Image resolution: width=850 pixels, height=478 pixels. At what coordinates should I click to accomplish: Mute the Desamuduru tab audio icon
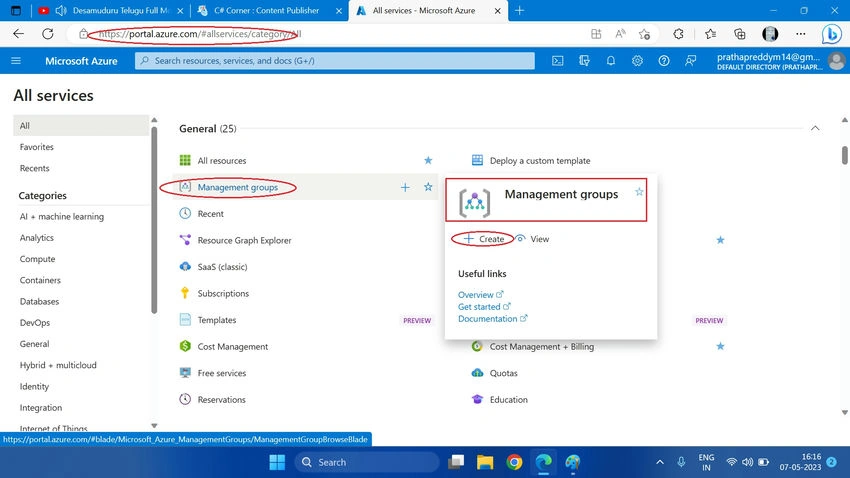coord(61,10)
